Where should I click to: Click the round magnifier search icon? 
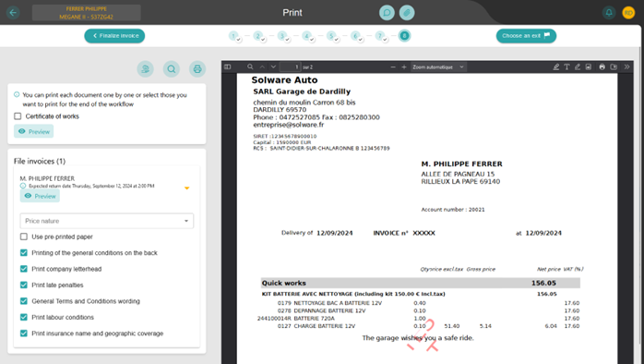(172, 69)
